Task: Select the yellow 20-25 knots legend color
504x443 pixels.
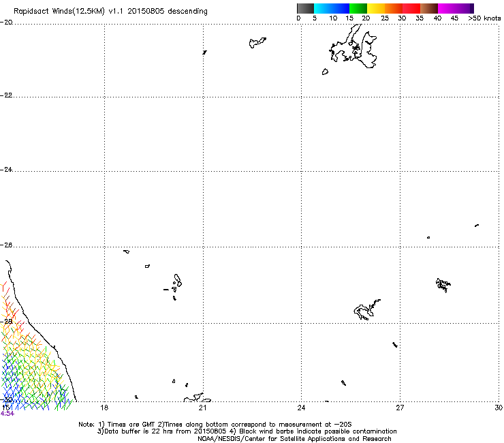Action: 376,8
